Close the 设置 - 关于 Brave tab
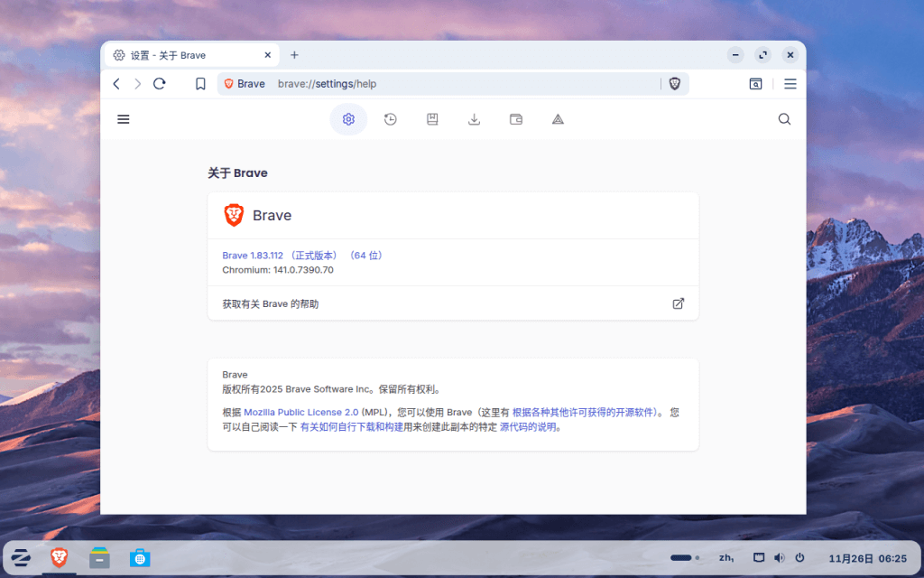The image size is (924, 578). pyautogui.click(x=267, y=55)
